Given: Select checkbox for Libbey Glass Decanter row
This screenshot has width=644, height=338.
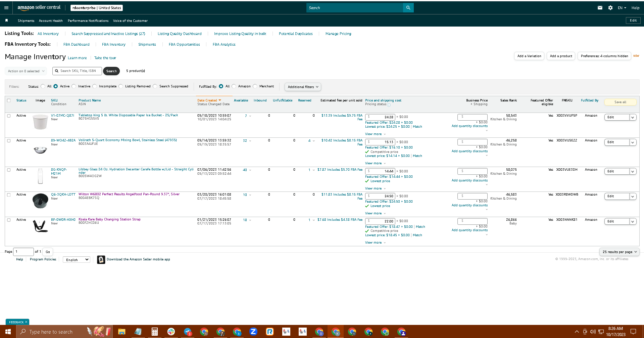Looking at the screenshot, I should [x=9, y=170].
